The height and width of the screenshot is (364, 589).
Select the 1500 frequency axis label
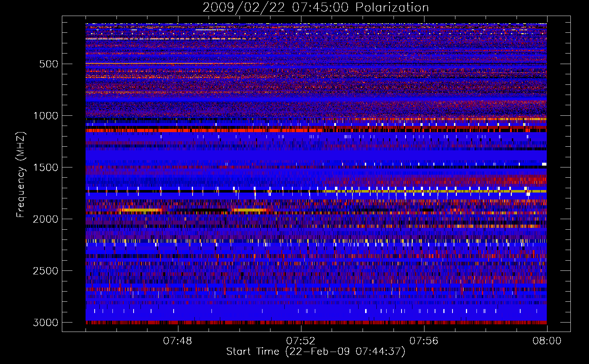click(x=46, y=167)
